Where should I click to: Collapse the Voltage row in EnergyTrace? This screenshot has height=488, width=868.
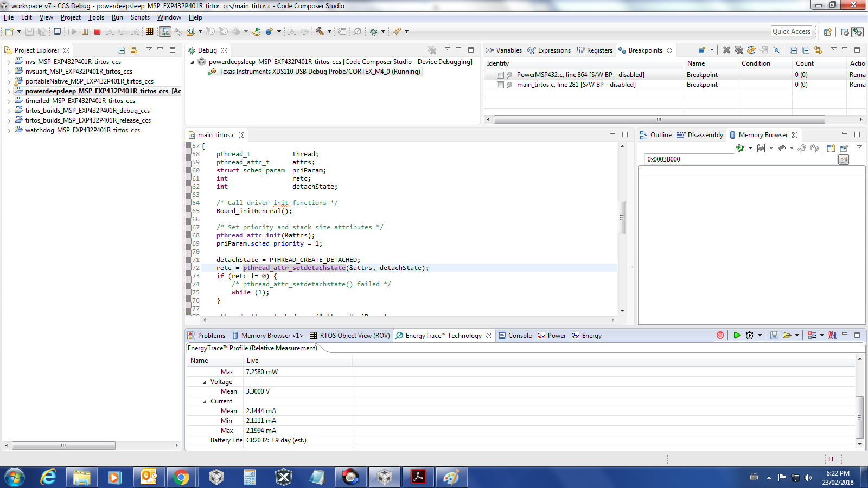(x=205, y=382)
